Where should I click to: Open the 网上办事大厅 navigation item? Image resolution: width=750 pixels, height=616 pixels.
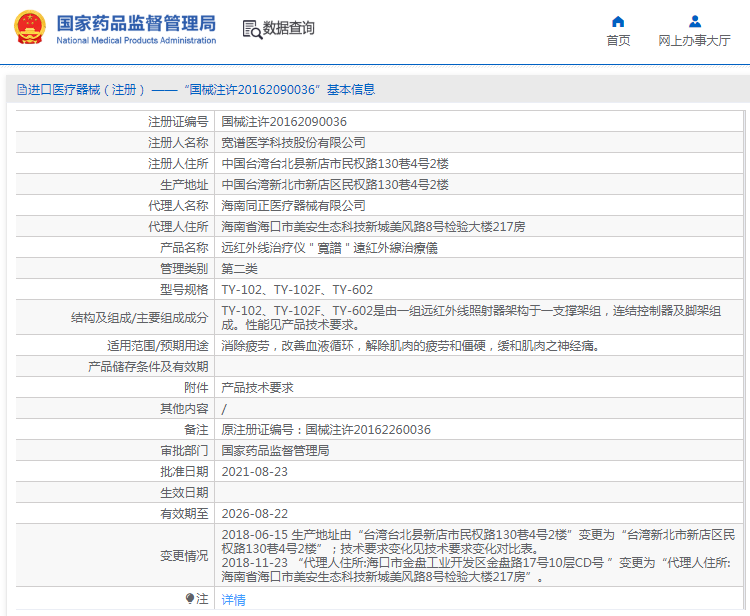pyautogui.click(x=694, y=41)
